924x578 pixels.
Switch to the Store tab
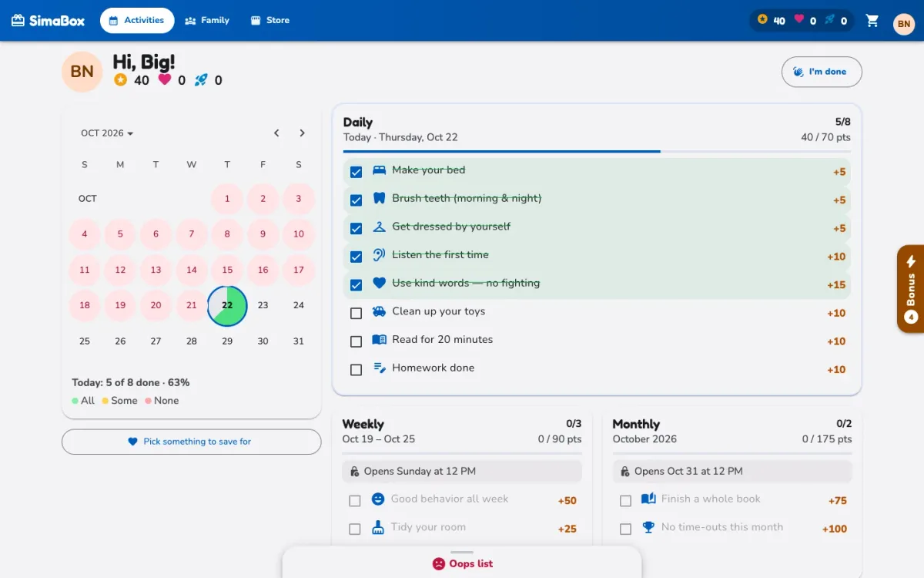(x=270, y=21)
